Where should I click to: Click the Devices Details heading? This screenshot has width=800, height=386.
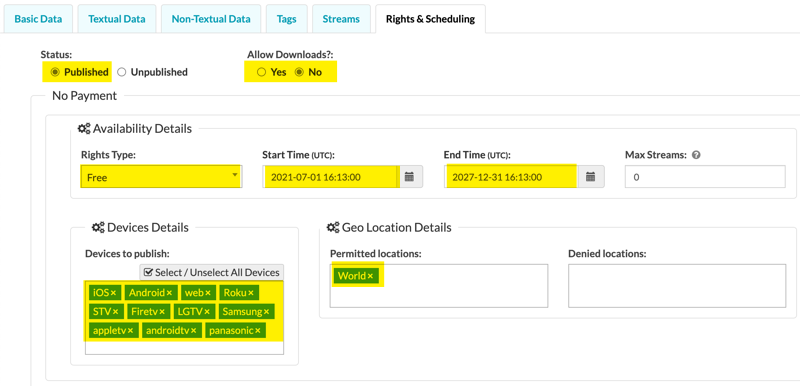[140, 227]
